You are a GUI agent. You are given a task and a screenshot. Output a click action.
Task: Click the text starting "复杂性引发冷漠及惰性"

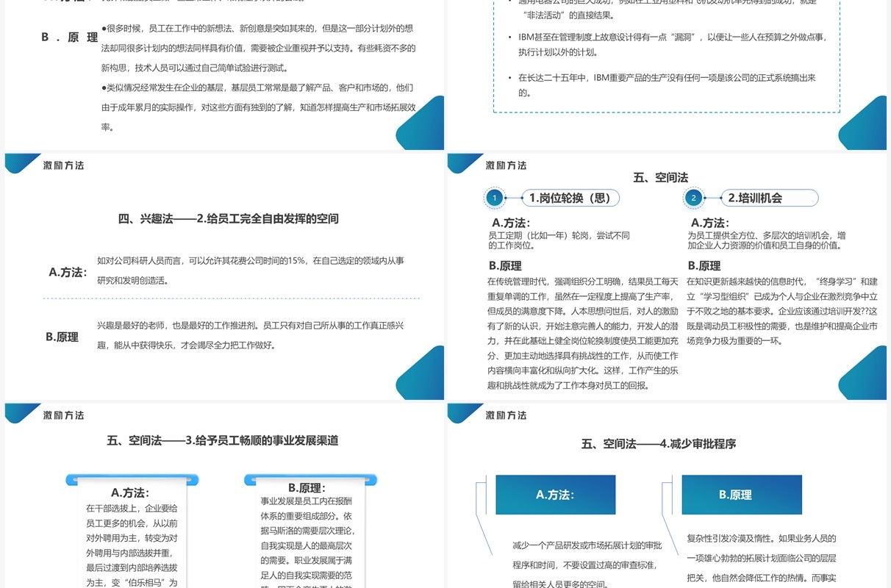coord(762,559)
